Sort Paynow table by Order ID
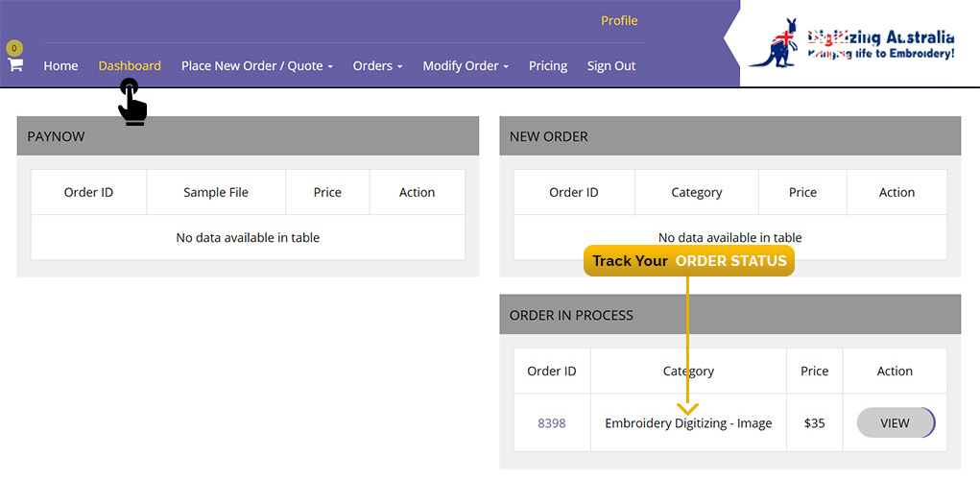The height and width of the screenshot is (480, 980). click(88, 193)
